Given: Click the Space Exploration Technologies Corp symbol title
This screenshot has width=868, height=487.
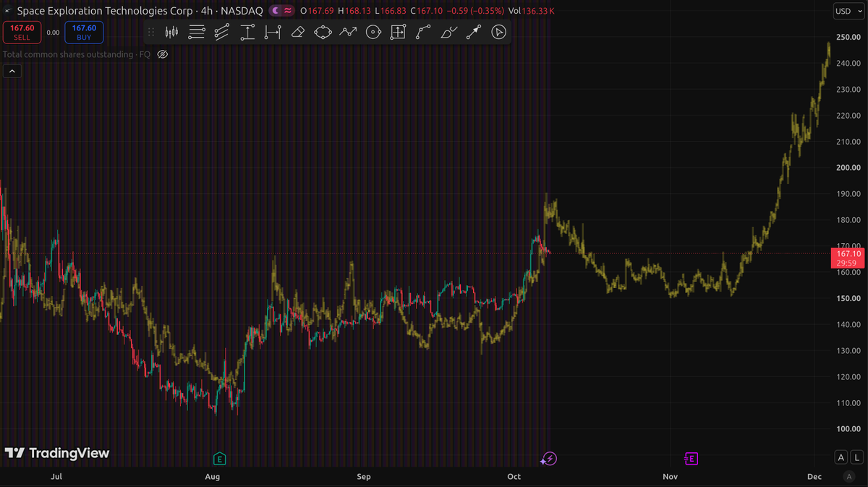Looking at the screenshot, I should click(105, 11).
